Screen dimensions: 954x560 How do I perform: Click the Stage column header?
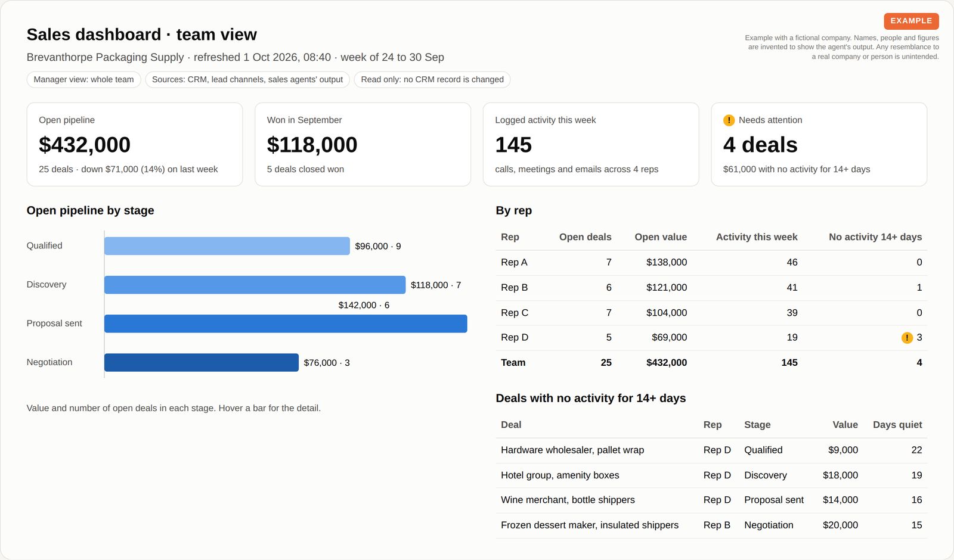click(x=757, y=425)
